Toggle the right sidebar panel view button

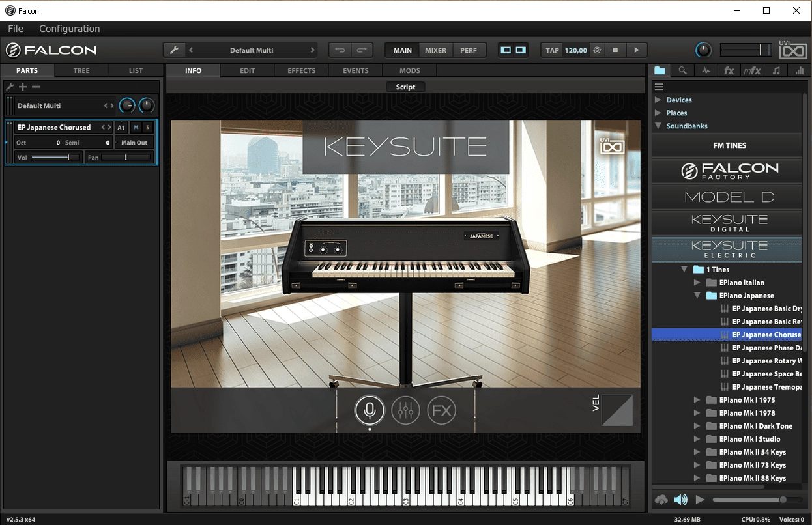tap(521, 50)
